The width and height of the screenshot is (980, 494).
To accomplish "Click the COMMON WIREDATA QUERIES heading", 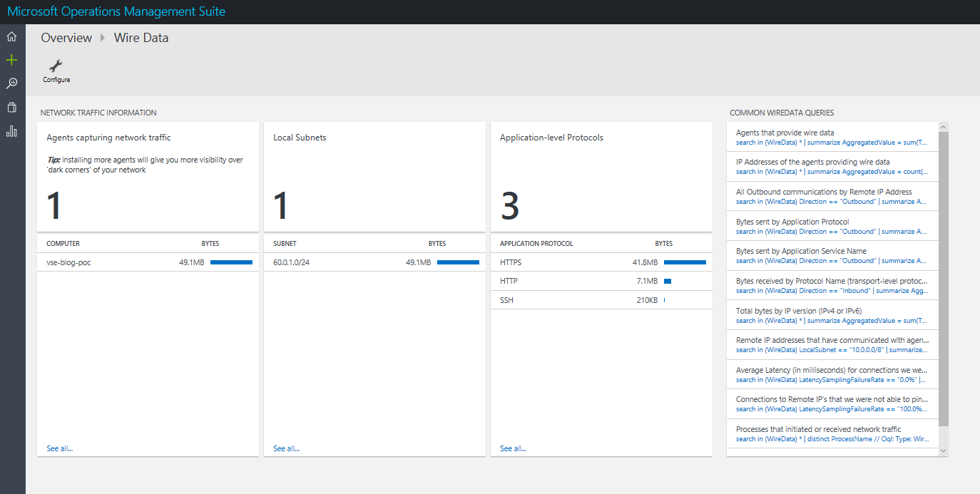I will (x=782, y=113).
